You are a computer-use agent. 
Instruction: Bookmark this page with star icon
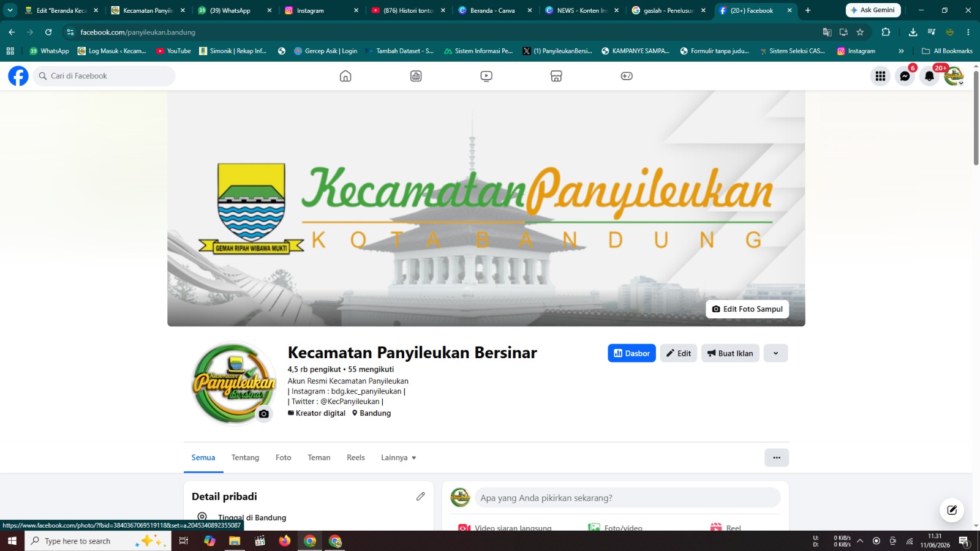(860, 32)
